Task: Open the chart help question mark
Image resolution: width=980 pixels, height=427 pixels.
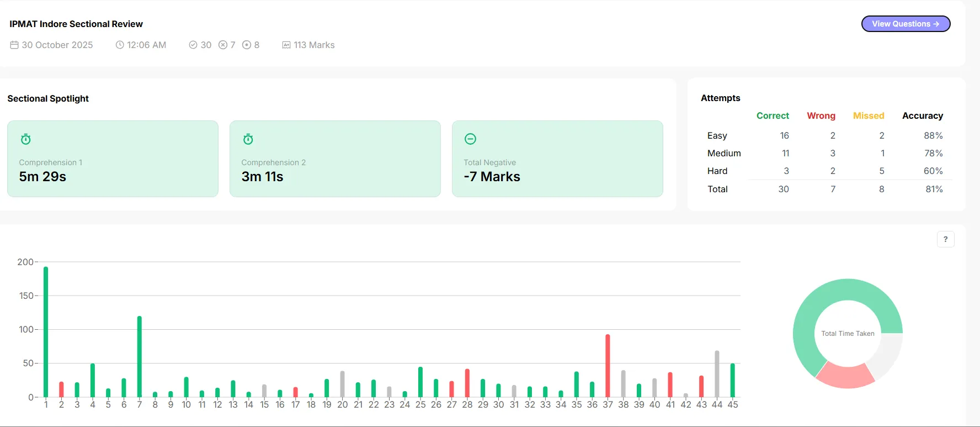Action: 945,239
